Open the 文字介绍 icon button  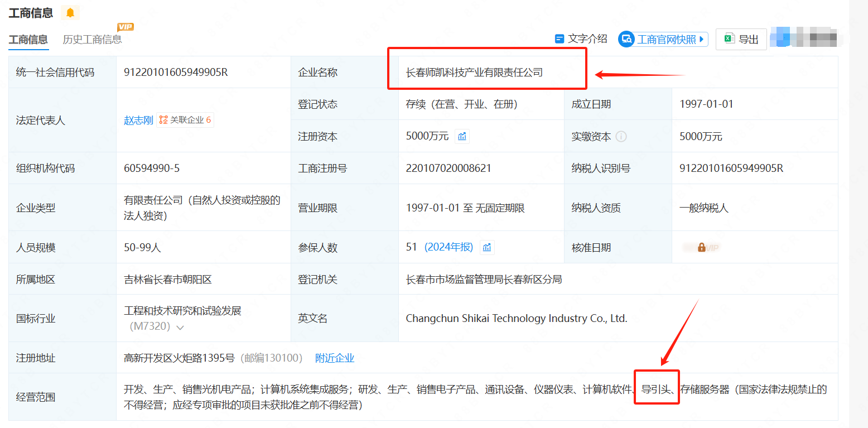pos(560,39)
